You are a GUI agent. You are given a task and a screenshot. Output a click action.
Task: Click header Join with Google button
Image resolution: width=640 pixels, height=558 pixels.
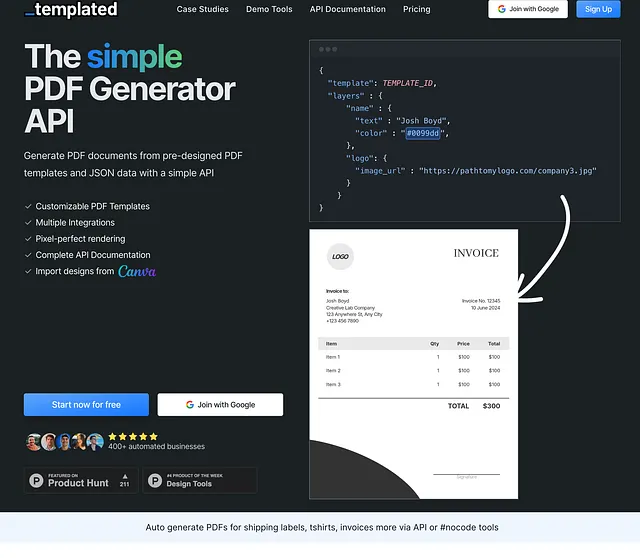pyautogui.click(x=528, y=9)
